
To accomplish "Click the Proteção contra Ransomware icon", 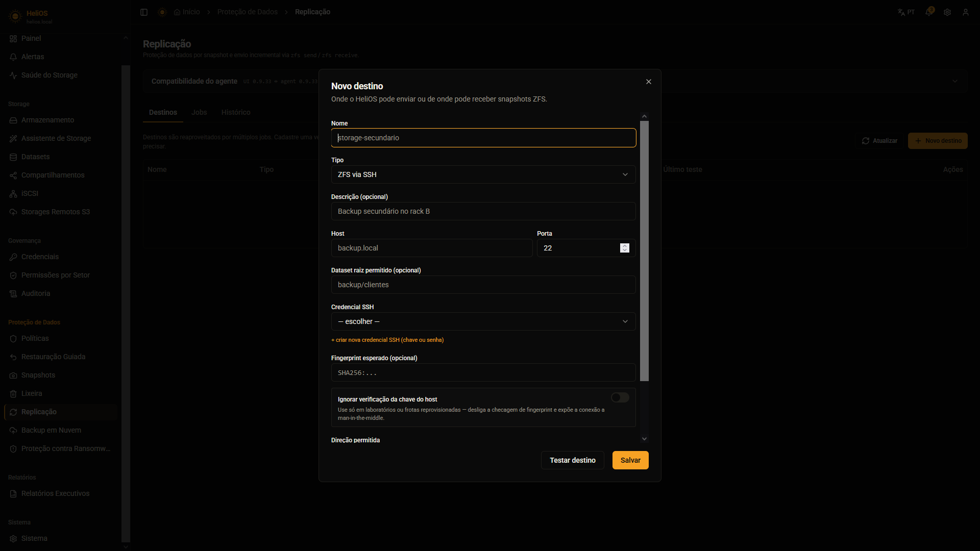I will pyautogui.click(x=13, y=448).
